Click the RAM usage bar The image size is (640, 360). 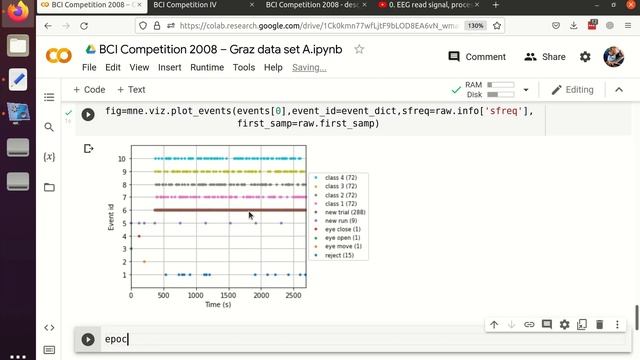point(500,85)
